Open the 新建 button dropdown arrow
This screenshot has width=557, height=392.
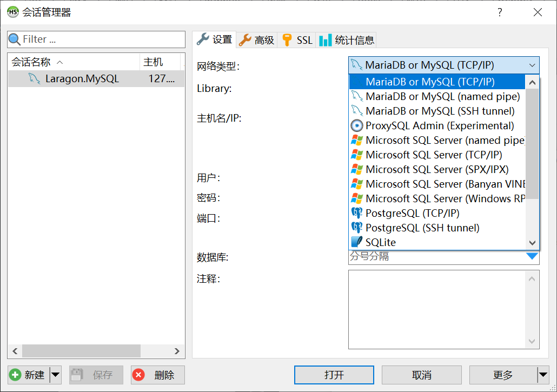coord(55,375)
